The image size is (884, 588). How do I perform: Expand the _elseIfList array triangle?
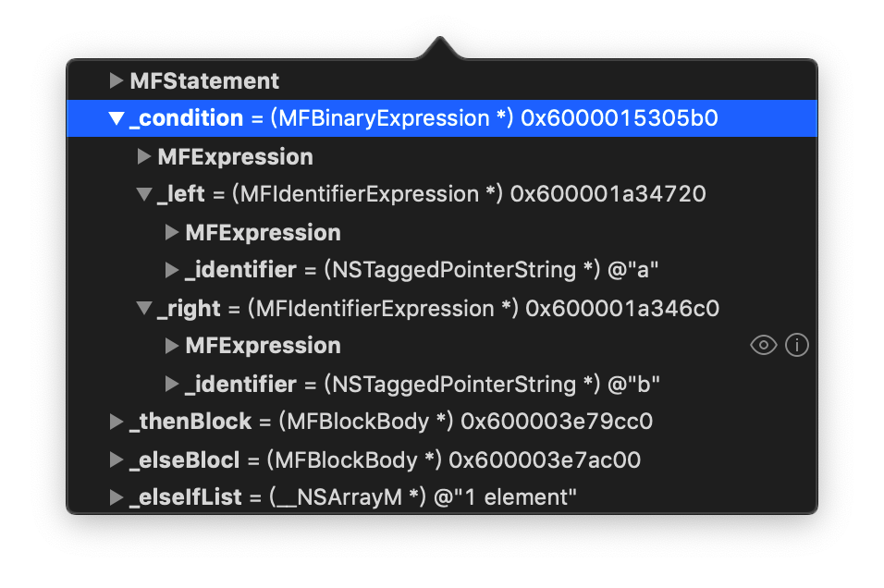tap(116, 497)
